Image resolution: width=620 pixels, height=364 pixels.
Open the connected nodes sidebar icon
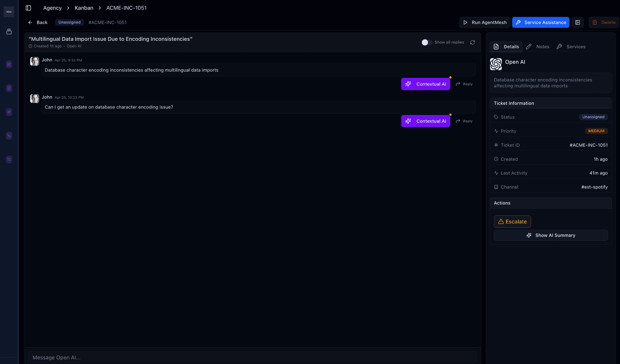click(x=9, y=136)
